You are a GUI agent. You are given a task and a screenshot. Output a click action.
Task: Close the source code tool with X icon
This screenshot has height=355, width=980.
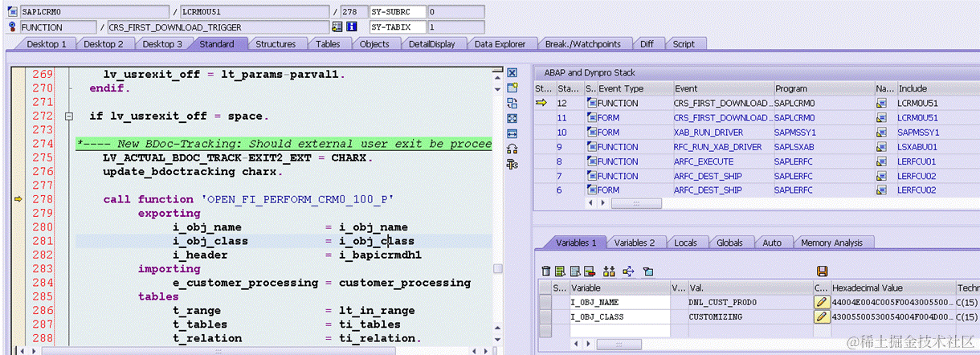(512, 73)
